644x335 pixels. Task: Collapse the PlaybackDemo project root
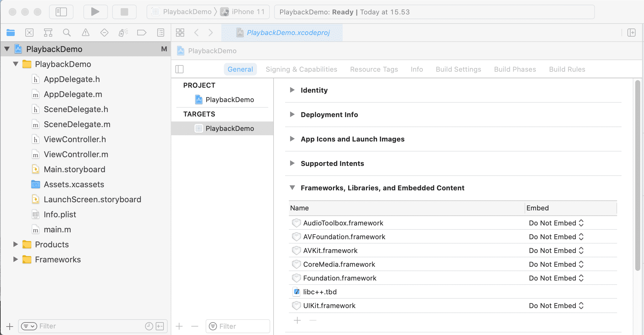(7, 49)
